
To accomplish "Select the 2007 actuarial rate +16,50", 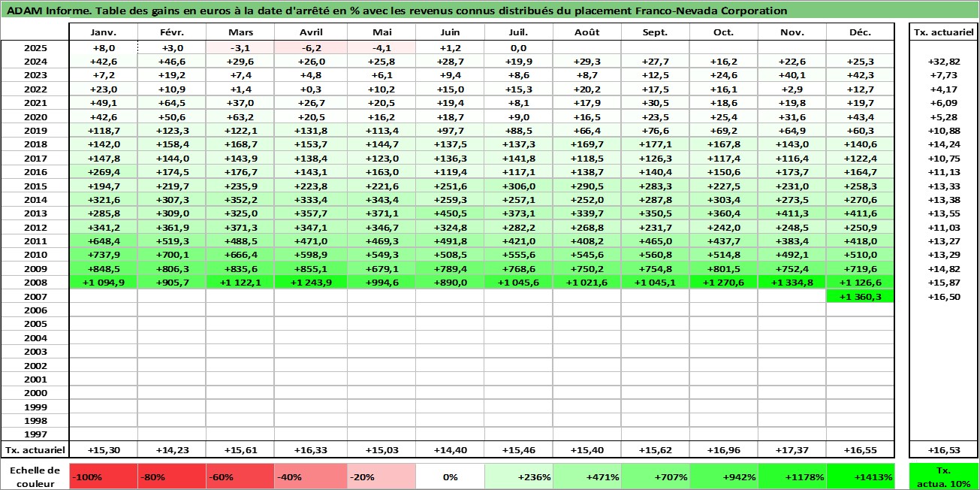I will [944, 296].
